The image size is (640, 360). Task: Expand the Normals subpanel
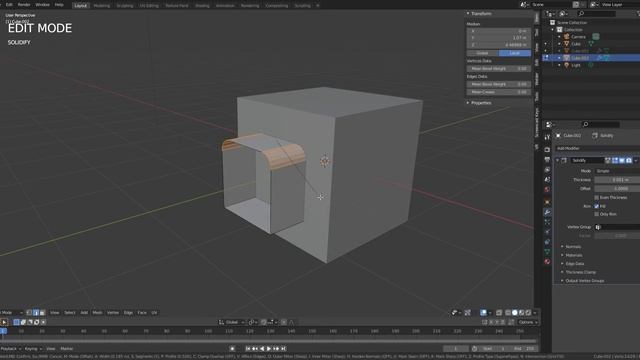click(x=573, y=247)
